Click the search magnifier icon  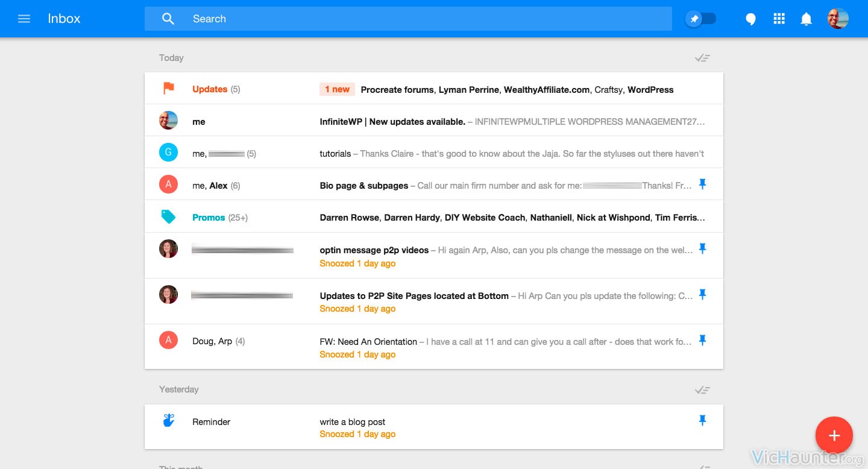tap(168, 19)
